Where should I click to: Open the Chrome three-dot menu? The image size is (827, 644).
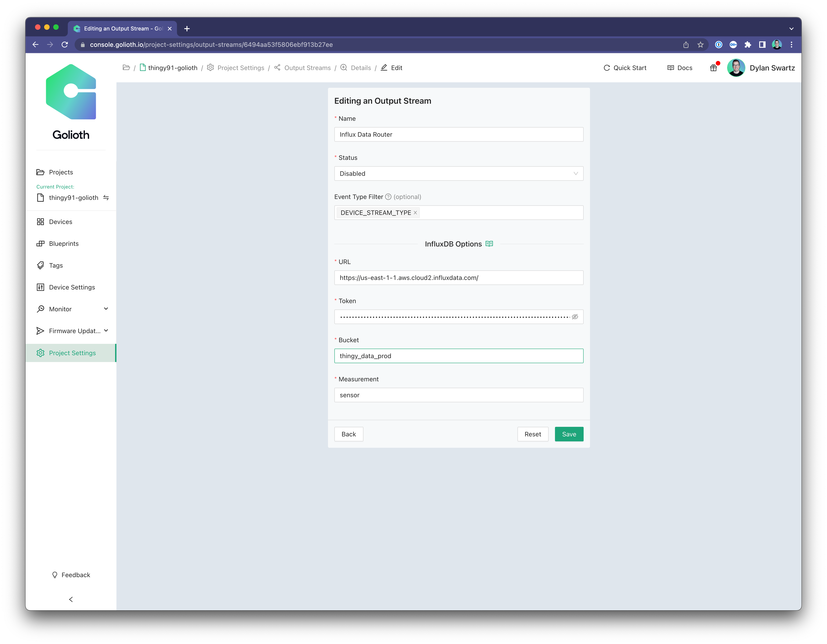[x=792, y=45]
